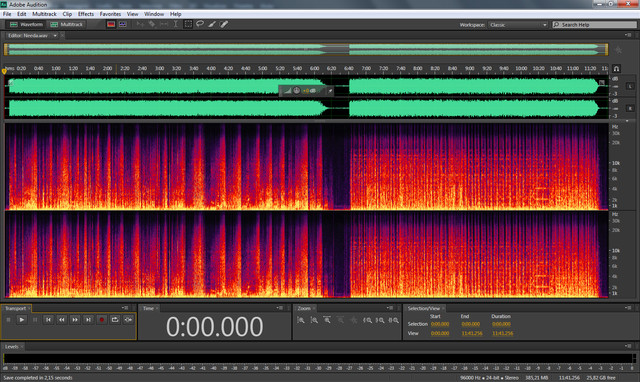Image resolution: width=640 pixels, height=382 pixels.
Task: Open the File menu
Action: [x=7, y=14]
